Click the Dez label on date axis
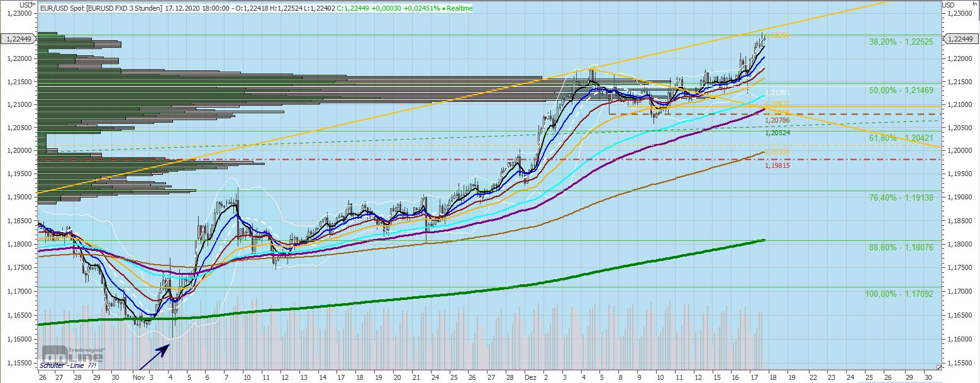 click(x=531, y=376)
